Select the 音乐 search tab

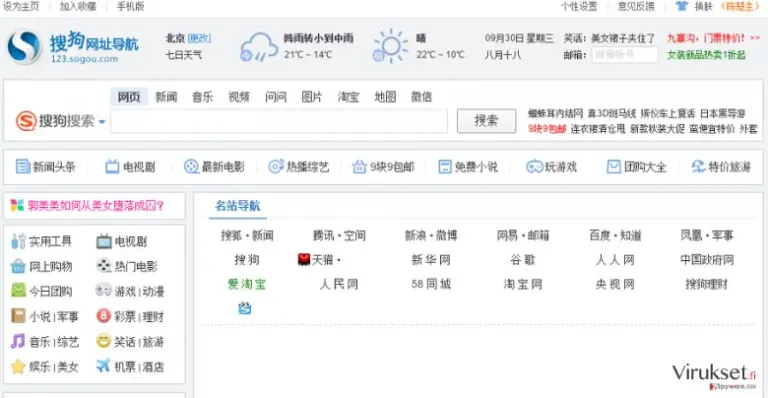pos(202,97)
